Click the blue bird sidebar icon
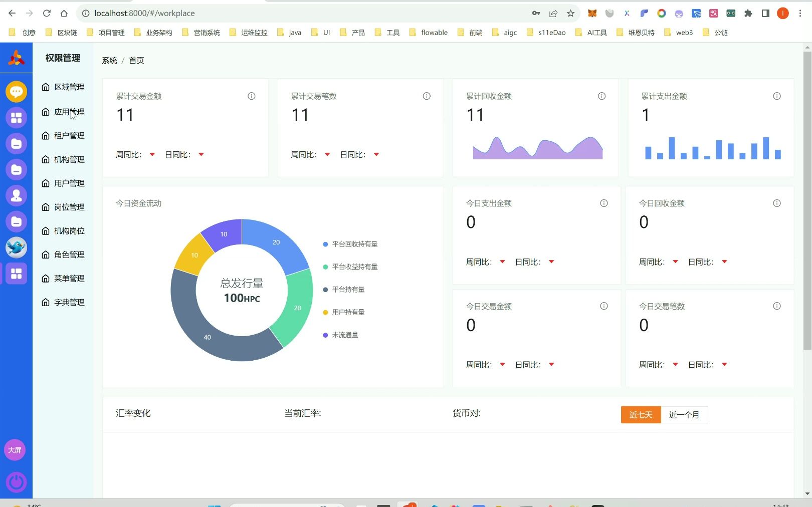 pyautogui.click(x=16, y=247)
